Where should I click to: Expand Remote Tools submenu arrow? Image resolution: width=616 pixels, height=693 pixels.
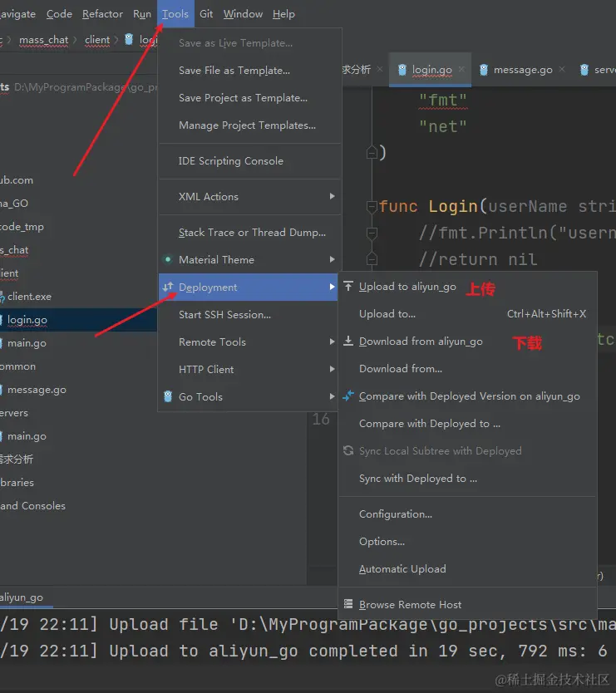332,342
